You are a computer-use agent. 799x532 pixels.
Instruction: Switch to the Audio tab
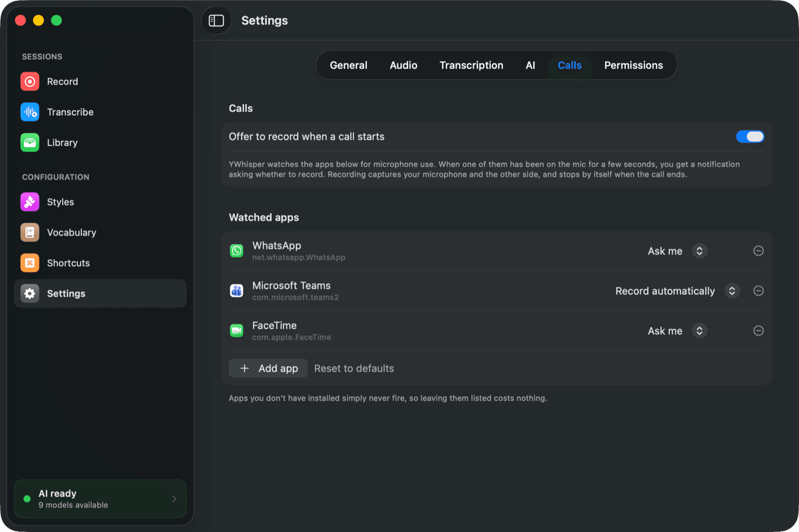coord(403,65)
